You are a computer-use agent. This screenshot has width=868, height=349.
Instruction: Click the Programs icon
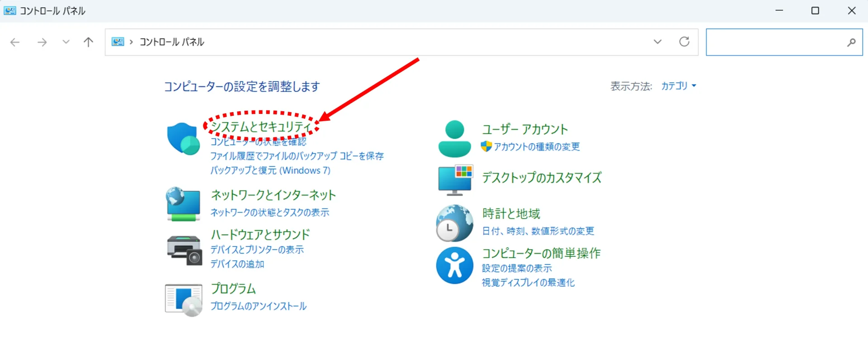[x=184, y=300]
